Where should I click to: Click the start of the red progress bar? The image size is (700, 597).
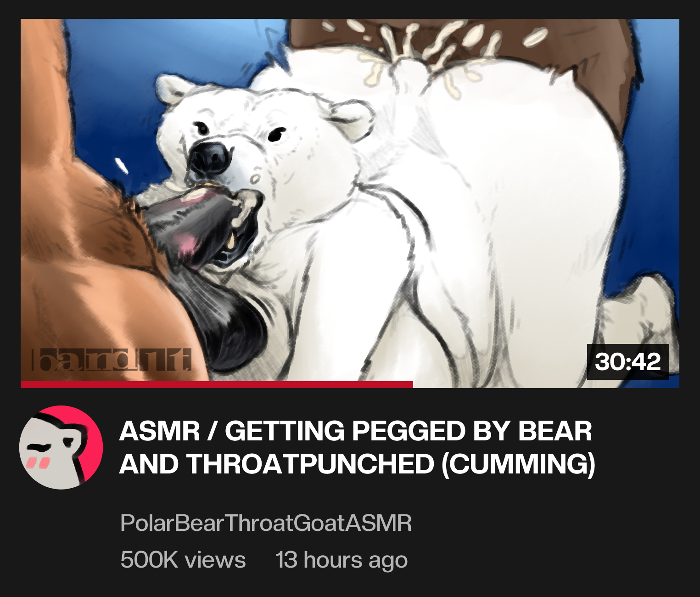tap(23, 385)
